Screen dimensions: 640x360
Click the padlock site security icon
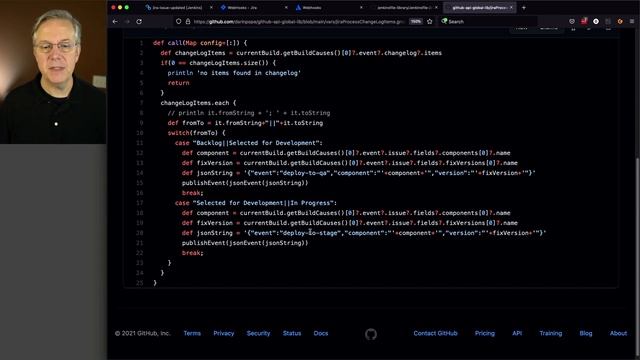188,21
